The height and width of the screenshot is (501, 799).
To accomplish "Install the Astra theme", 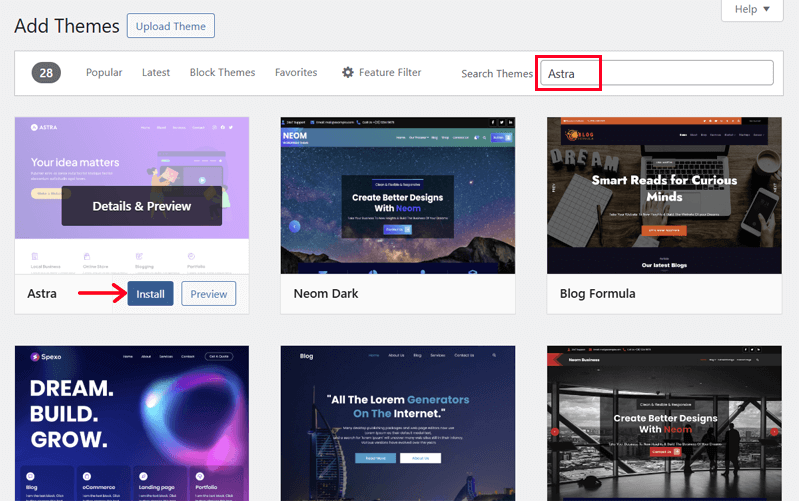I will tap(150, 294).
